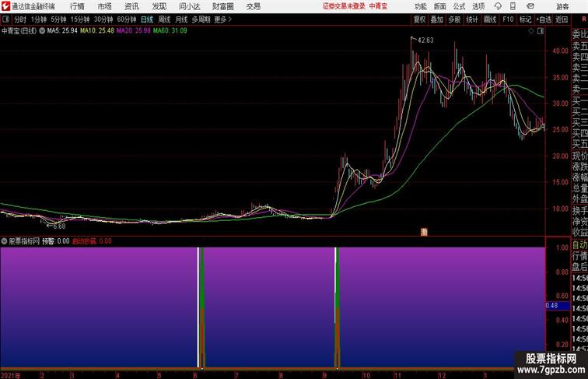Expand 股票指标网 sub-indicator dropdown arrow
The width and height of the screenshot is (588, 379).
point(4,241)
